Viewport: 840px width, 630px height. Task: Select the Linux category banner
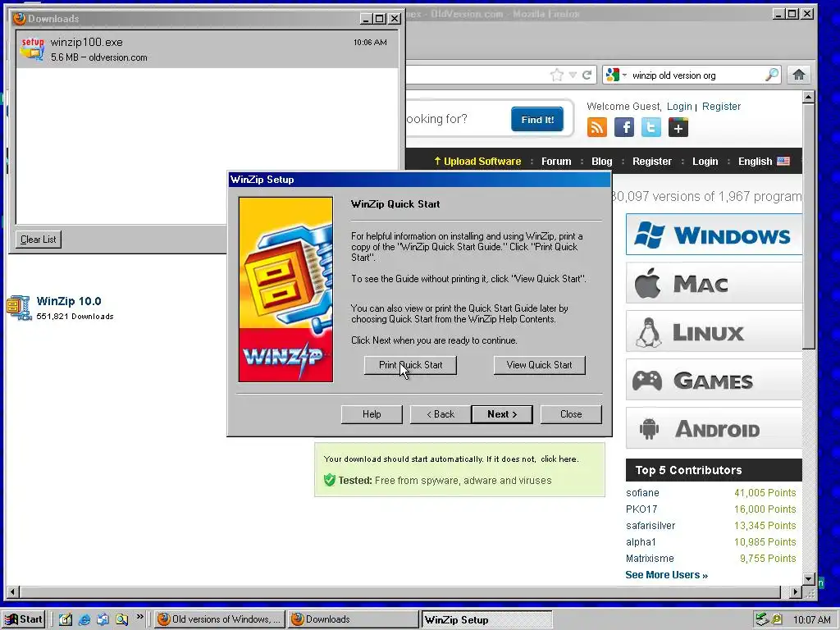[714, 331]
